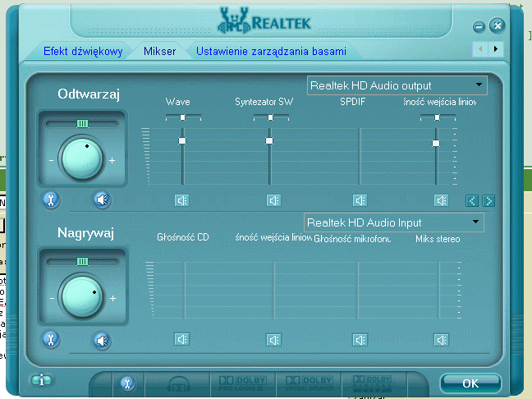Mute the Syntezator SW channel
The image size is (532, 399).
pos(273,200)
